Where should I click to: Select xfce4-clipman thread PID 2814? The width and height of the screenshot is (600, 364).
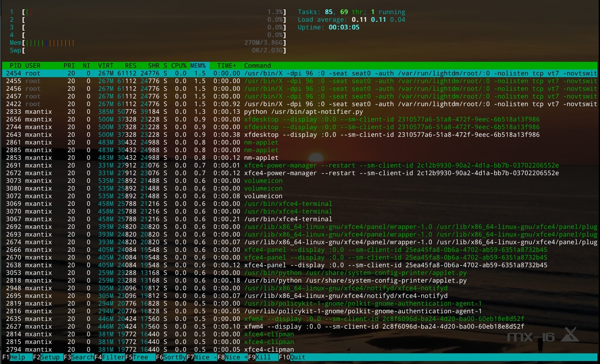click(x=300, y=334)
